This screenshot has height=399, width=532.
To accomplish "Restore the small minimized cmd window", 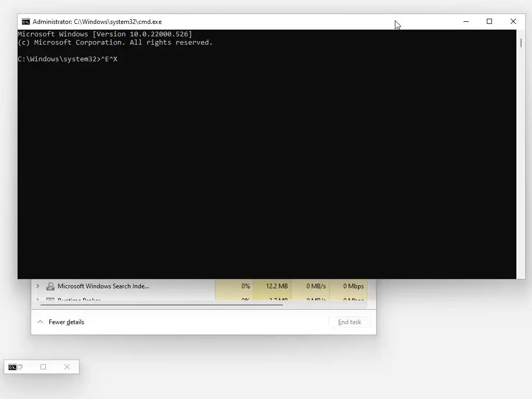I will (x=20, y=367).
